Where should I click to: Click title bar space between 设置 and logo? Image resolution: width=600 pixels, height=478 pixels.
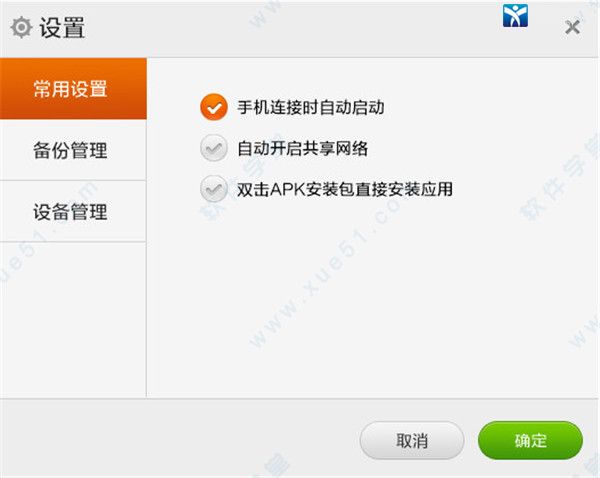point(293,29)
